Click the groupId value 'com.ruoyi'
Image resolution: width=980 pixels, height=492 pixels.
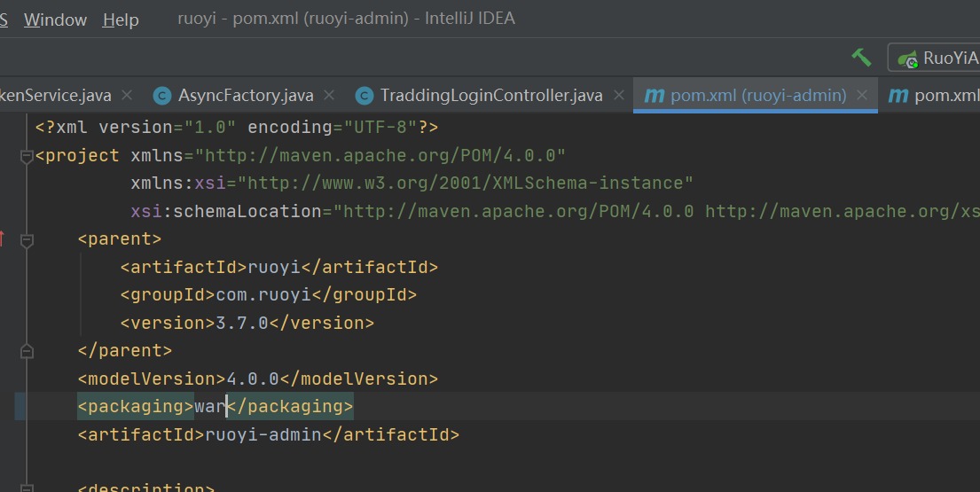point(263,294)
